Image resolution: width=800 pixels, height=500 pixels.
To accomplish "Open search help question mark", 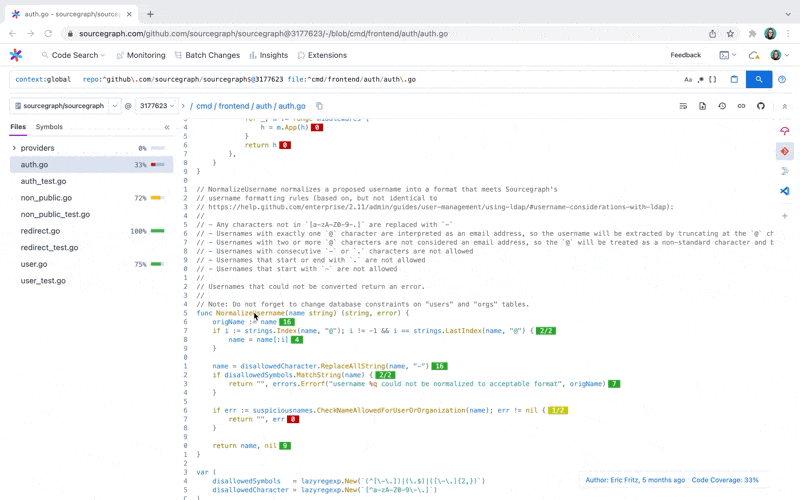I will 782,80.
